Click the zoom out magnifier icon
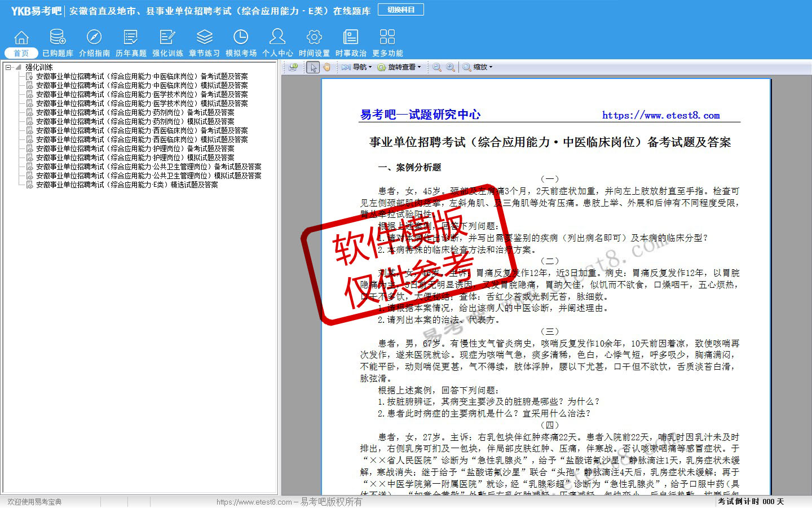Screen dimensions: 812x508 point(437,67)
